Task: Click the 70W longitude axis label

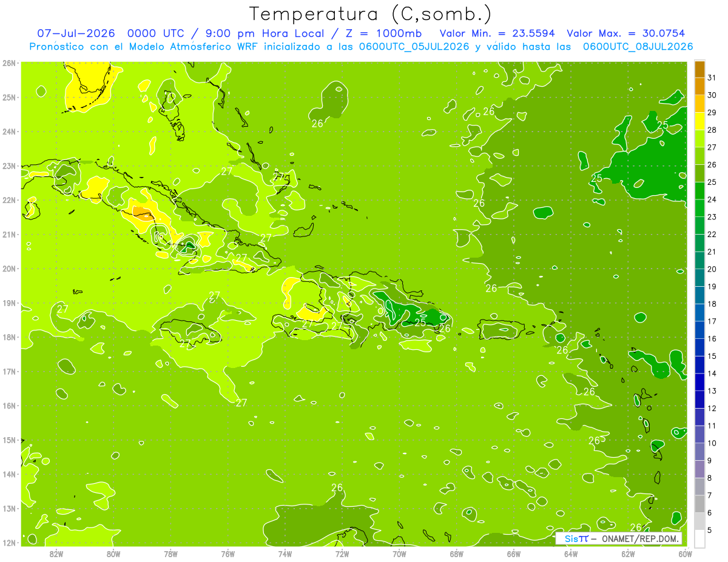Action: pyautogui.click(x=399, y=554)
